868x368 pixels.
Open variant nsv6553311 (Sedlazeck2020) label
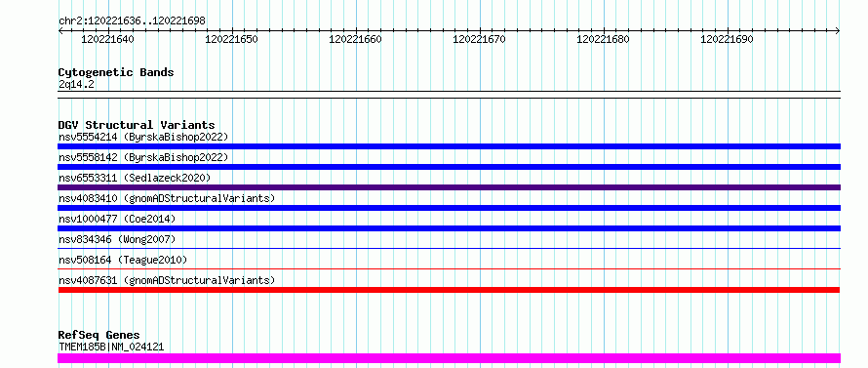135,178
